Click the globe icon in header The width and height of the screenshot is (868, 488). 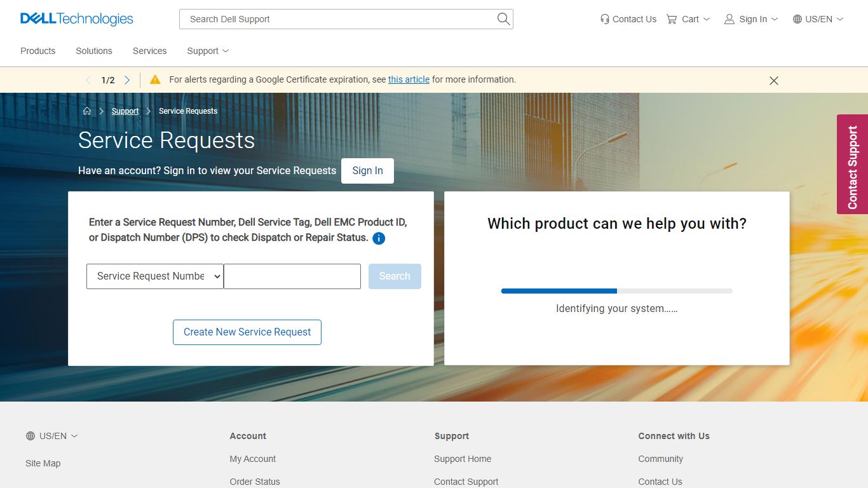tap(797, 19)
